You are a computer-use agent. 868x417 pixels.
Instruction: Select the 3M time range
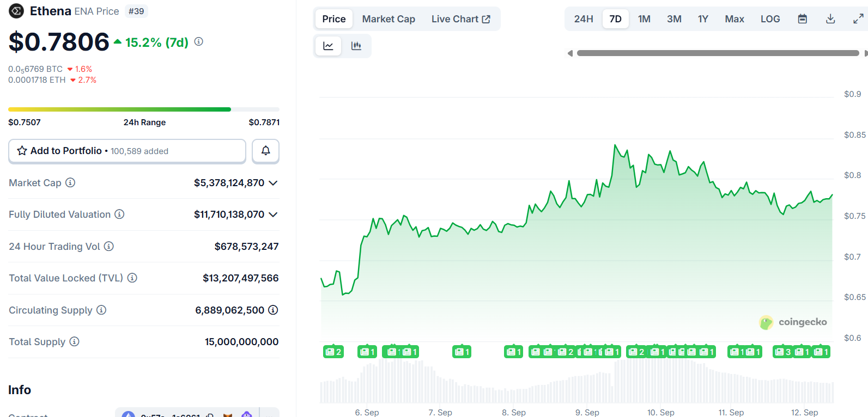(674, 19)
